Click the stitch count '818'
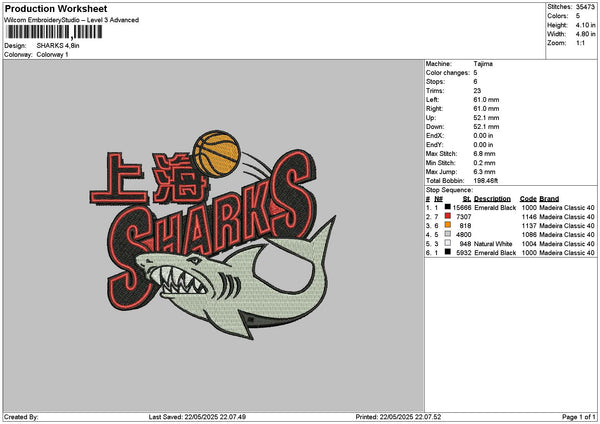The height and width of the screenshot is (424, 600). tap(465, 226)
